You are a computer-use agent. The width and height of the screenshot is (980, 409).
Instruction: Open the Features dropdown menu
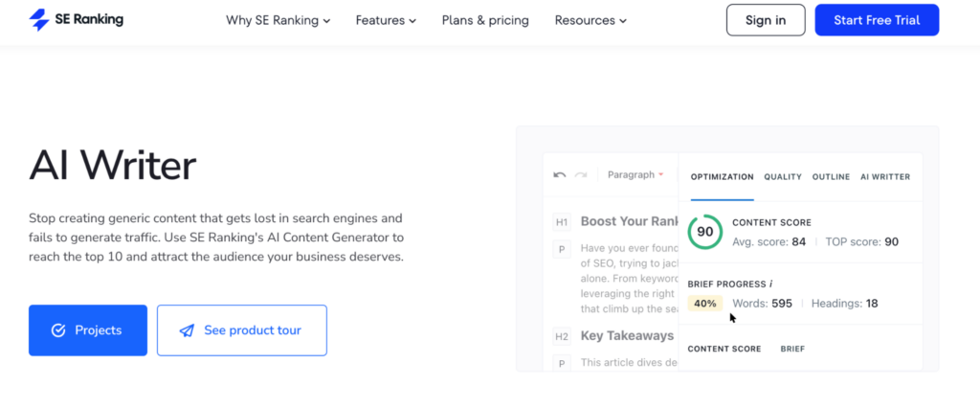[386, 20]
